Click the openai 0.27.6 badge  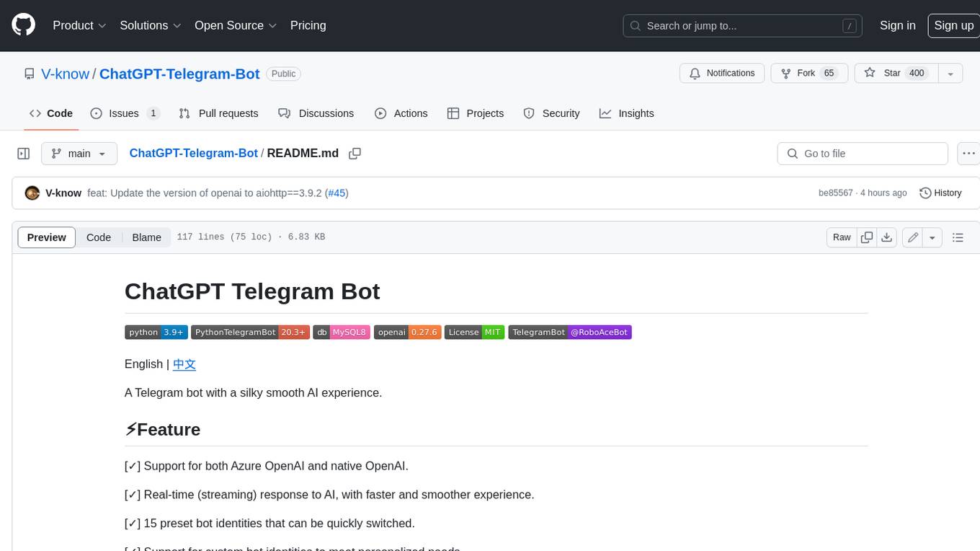(x=407, y=332)
